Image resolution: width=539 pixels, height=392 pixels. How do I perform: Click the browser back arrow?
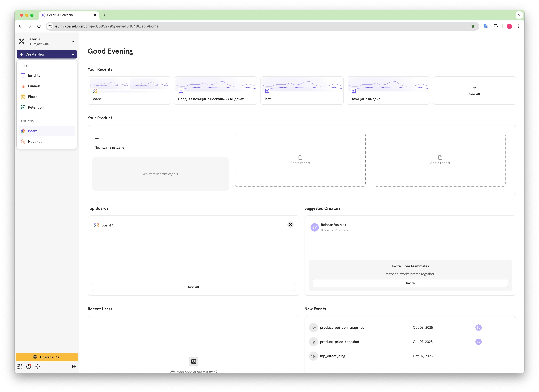click(x=21, y=26)
